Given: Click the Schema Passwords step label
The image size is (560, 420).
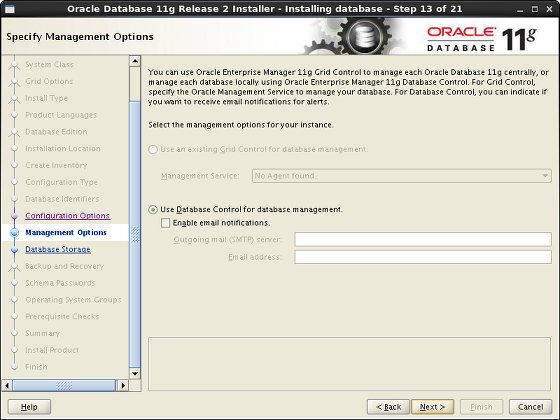Looking at the screenshot, I should click(60, 283).
